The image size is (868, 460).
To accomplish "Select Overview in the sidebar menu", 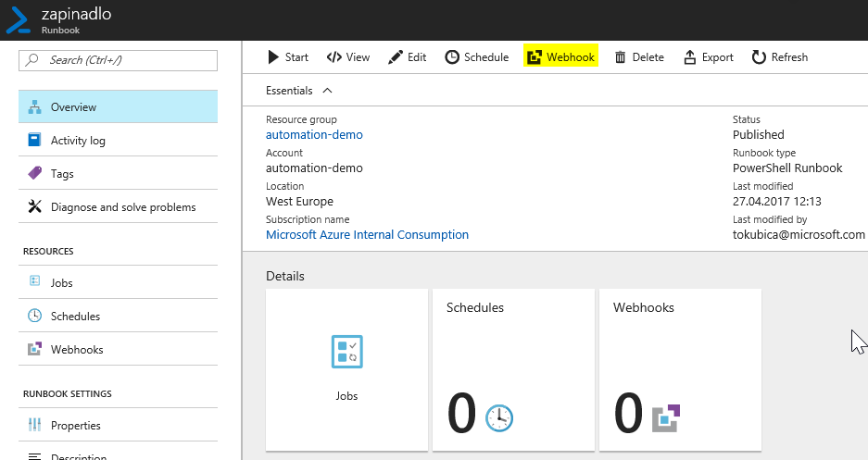I will point(118,106).
